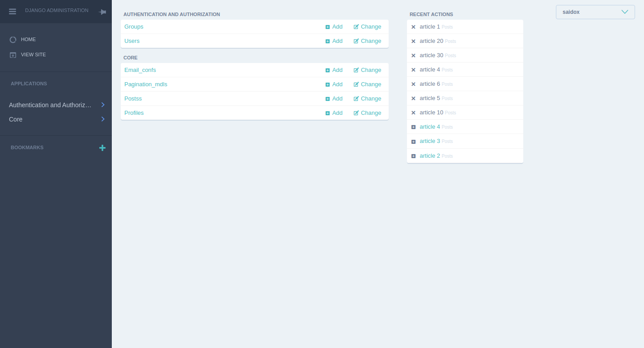
Task: Click the Add icon next to Email_confs
Action: [328, 70]
